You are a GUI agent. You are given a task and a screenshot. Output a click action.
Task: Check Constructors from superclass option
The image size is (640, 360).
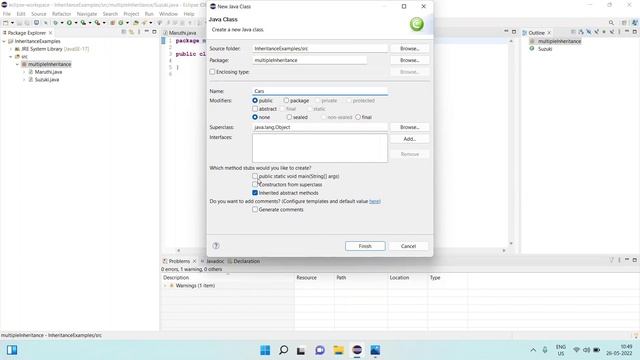pos(255,184)
